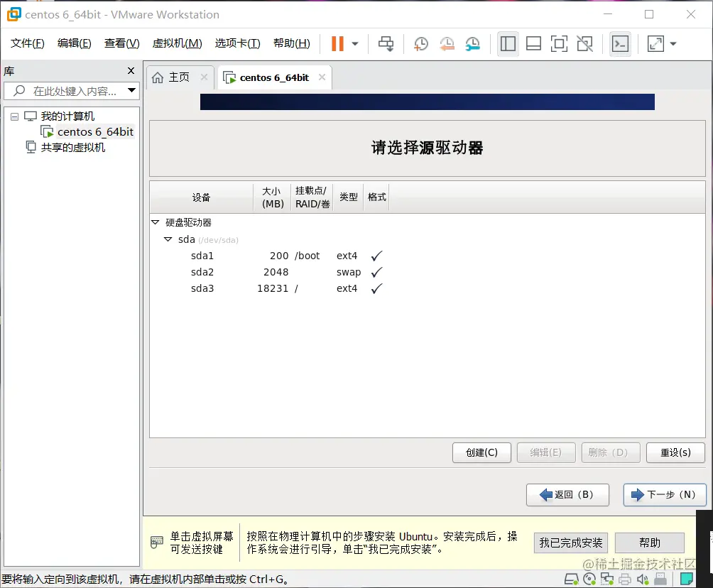Click the 大小(MB) column header

point(272,197)
